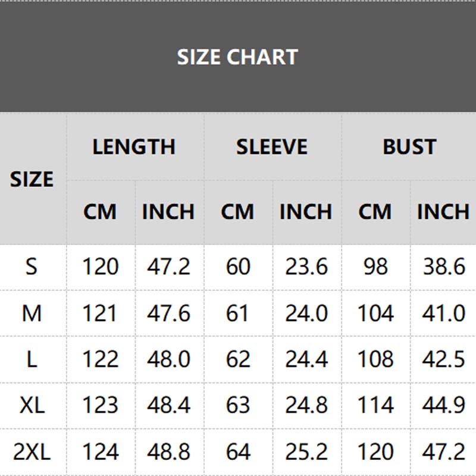476x476 pixels.
Task: Click the INCH subheader under SLEEVE
Action: tap(306, 212)
